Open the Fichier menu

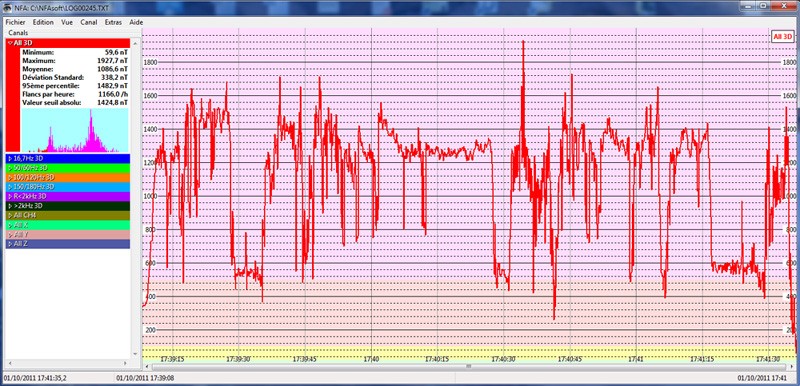coord(15,22)
